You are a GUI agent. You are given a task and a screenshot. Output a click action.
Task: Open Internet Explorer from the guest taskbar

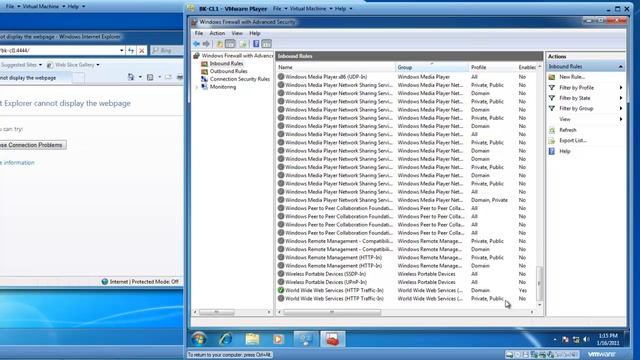(x=225, y=339)
